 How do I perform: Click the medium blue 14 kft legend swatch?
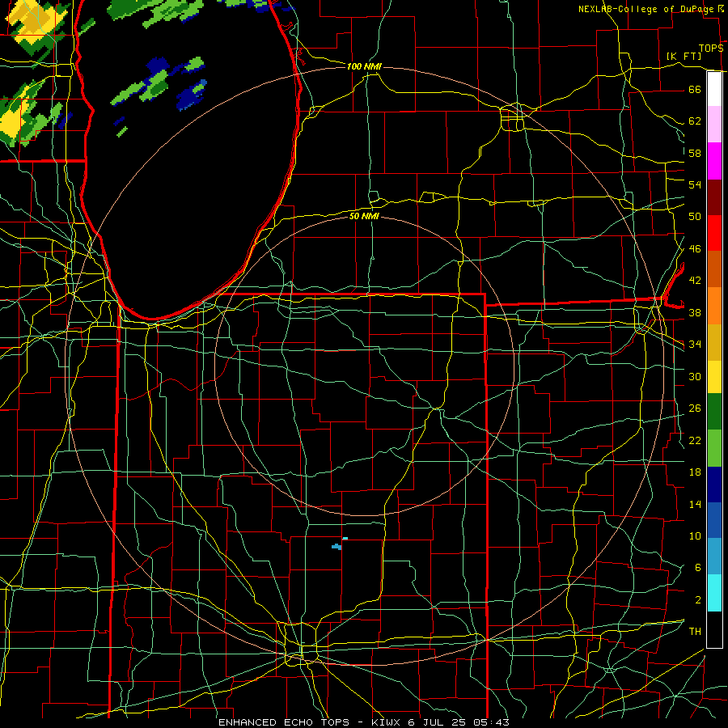coord(714,520)
